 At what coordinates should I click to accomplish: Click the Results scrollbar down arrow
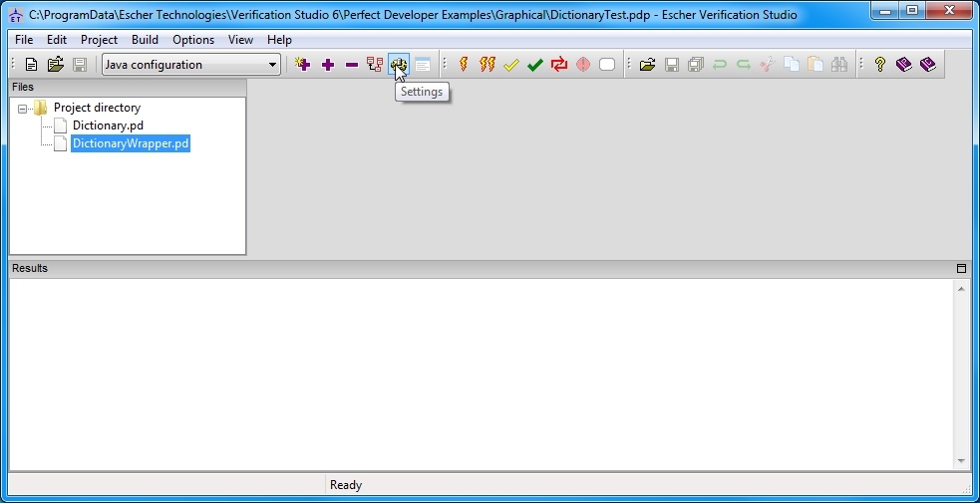tap(961, 461)
